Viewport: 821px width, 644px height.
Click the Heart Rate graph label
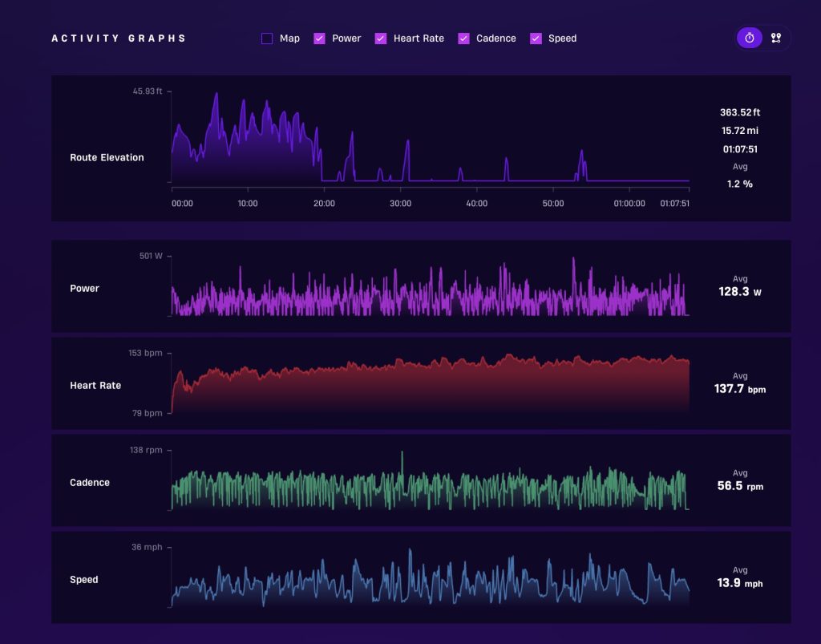(95, 385)
